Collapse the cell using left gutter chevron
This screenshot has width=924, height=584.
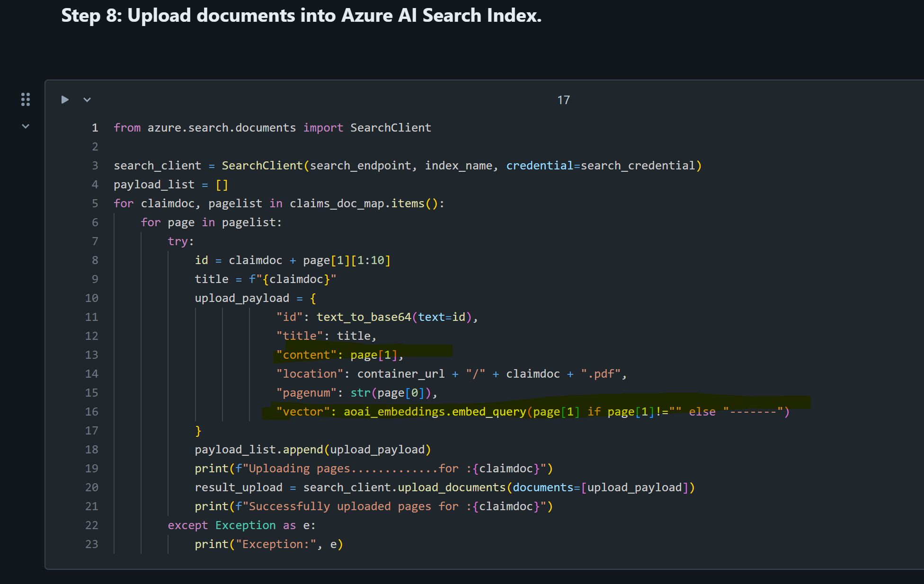pyautogui.click(x=26, y=126)
